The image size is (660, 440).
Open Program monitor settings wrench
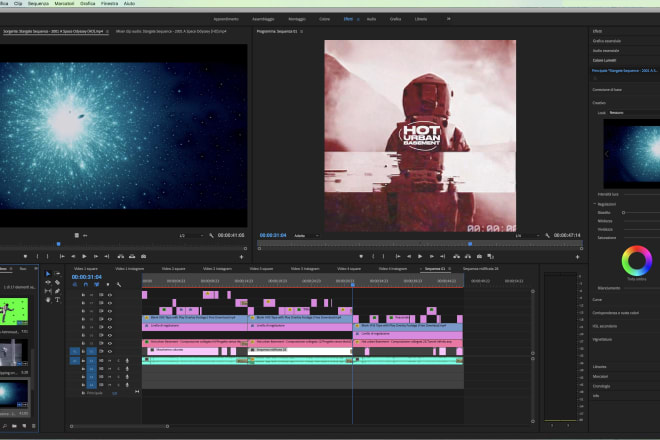[x=547, y=235]
